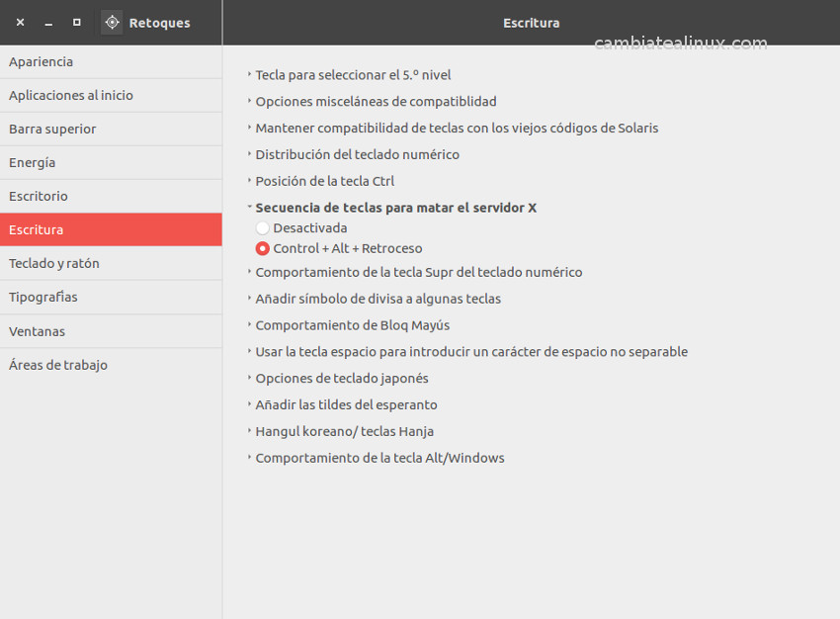The width and height of the screenshot is (840, 619).
Task: Open the Ventanas section
Action: 111,331
